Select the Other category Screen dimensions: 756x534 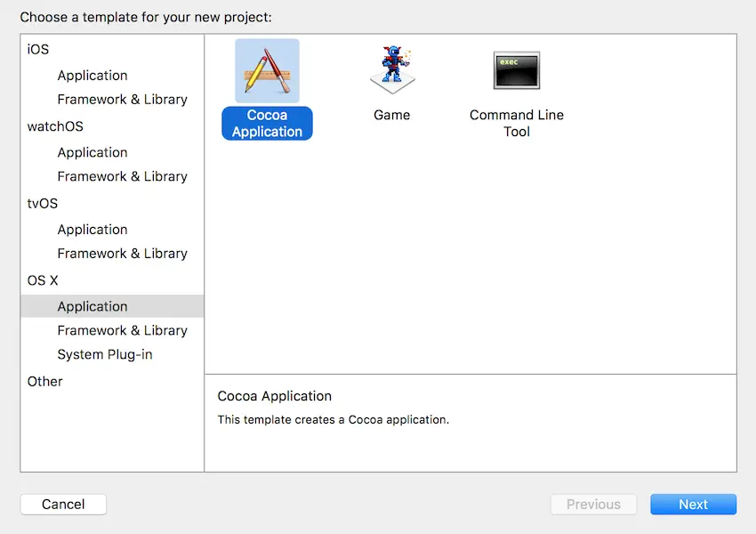pos(44,382)
